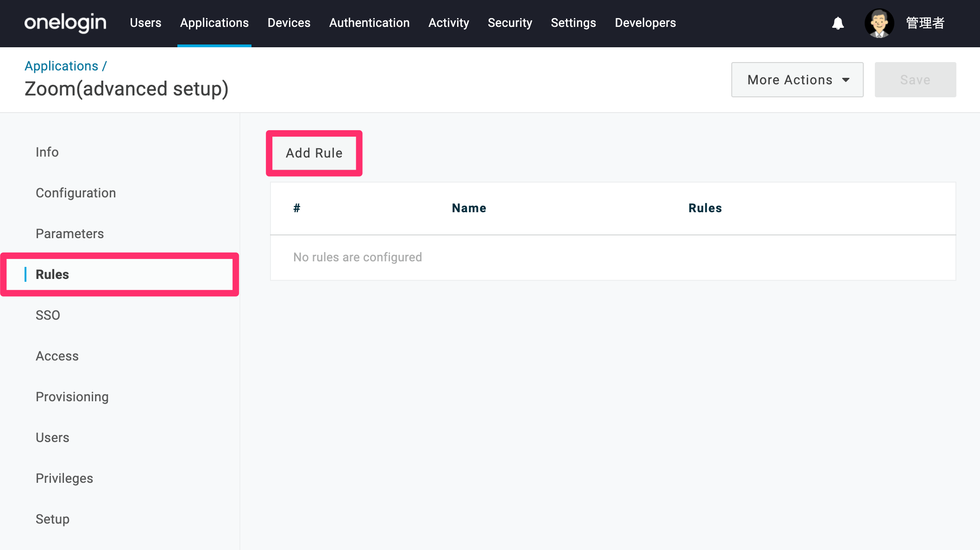Click the administrator avatar picture
The width and height of the screenshot is (980, 550).
[879, 23]
